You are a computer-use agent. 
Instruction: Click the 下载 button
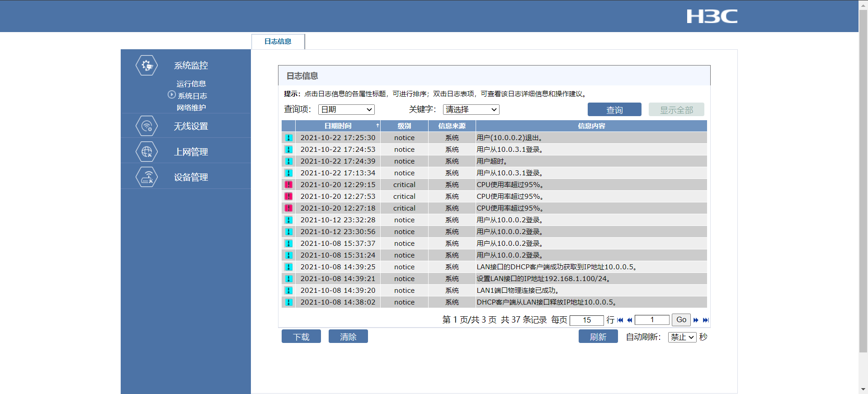(x=301, y=337)
